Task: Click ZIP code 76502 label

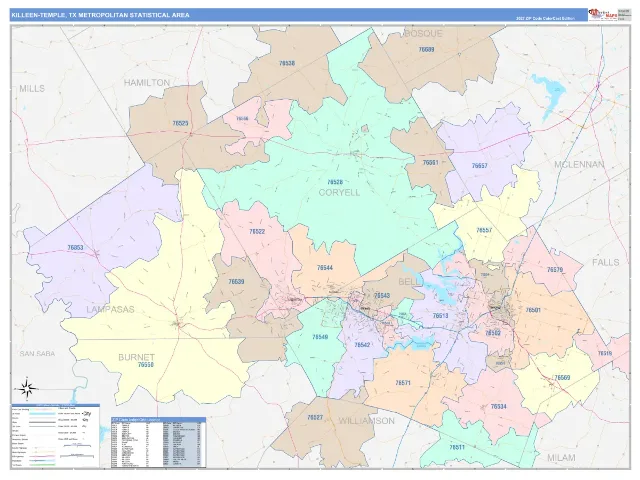Action: [x=493, y=333]
